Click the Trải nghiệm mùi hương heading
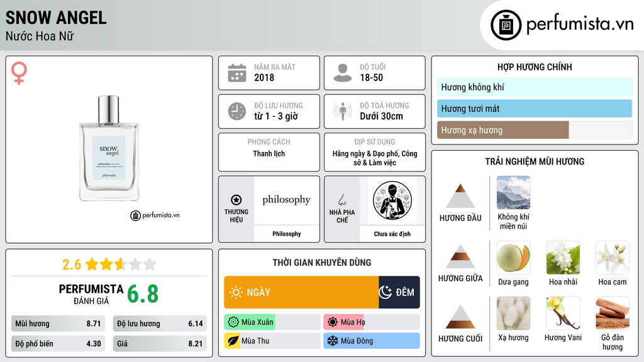The height and width of the screenshot is (362, 644). click(535, 162)
